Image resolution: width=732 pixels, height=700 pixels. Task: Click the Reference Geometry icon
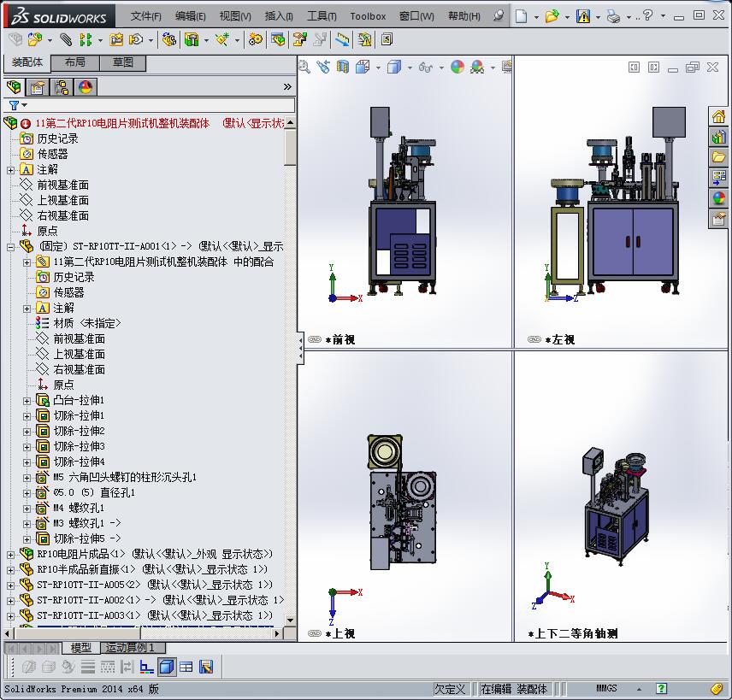click(x=221, y=39)
